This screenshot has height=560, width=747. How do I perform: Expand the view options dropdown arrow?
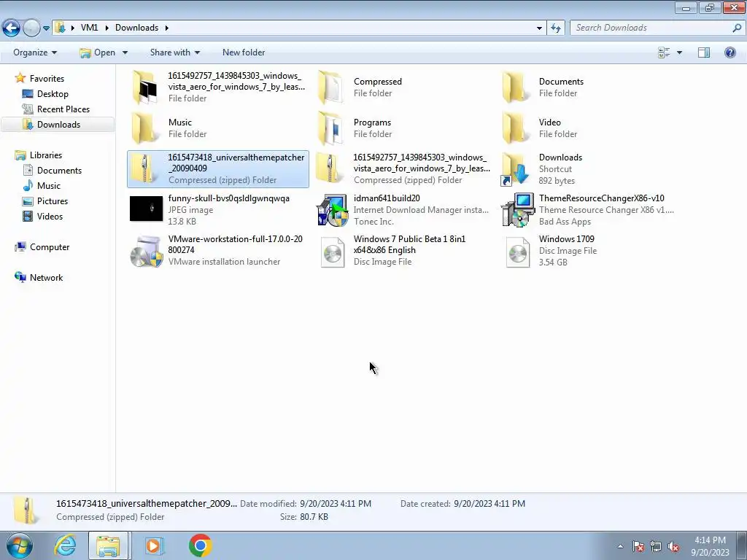tap(679, 52)
